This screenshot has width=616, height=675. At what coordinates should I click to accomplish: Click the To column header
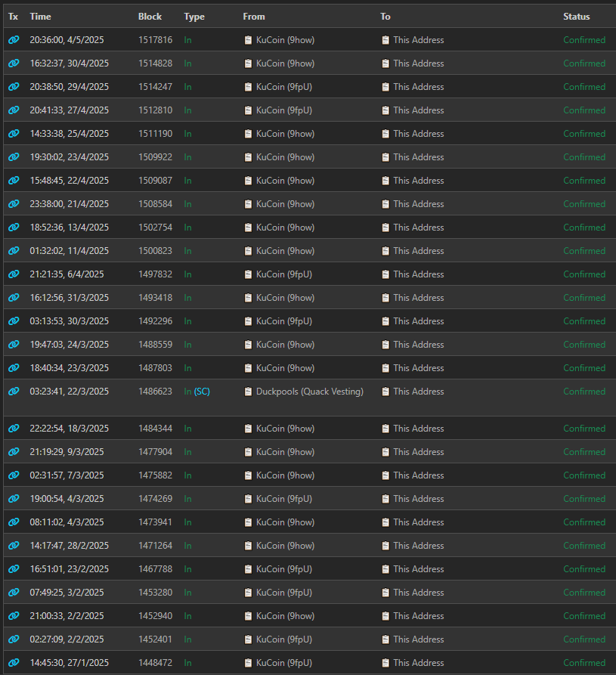click(x=385, y=17)
